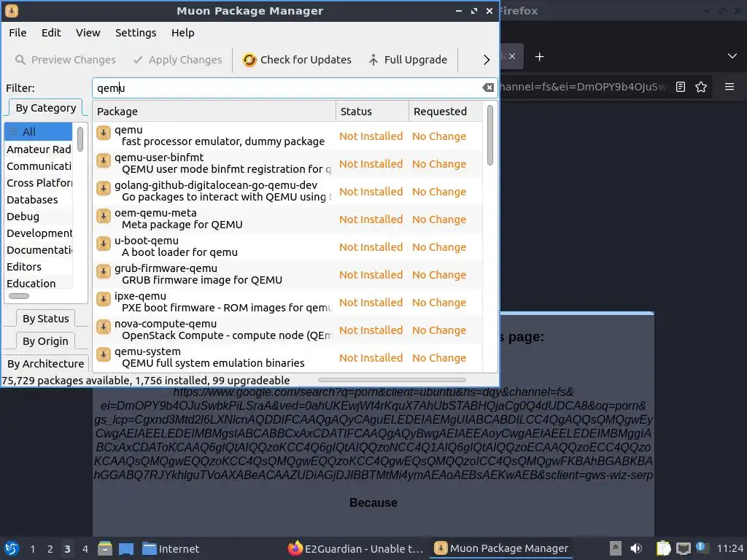Image resolution: width=747 pixels, height=560 pixels.
Task: Expand the toolbar overflow chevron
Action: (486, 60)
